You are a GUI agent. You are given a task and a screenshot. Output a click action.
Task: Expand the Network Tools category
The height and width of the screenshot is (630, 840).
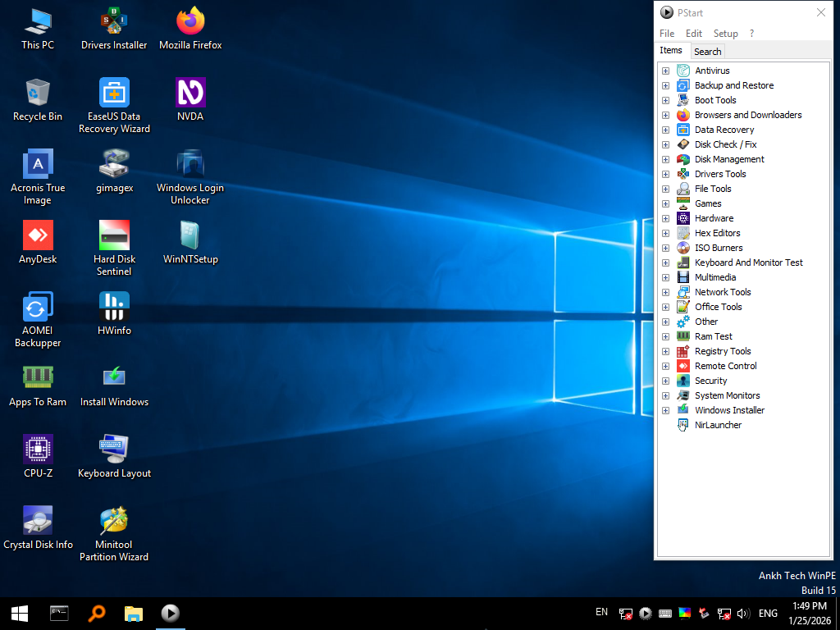[x=665, y=292]
